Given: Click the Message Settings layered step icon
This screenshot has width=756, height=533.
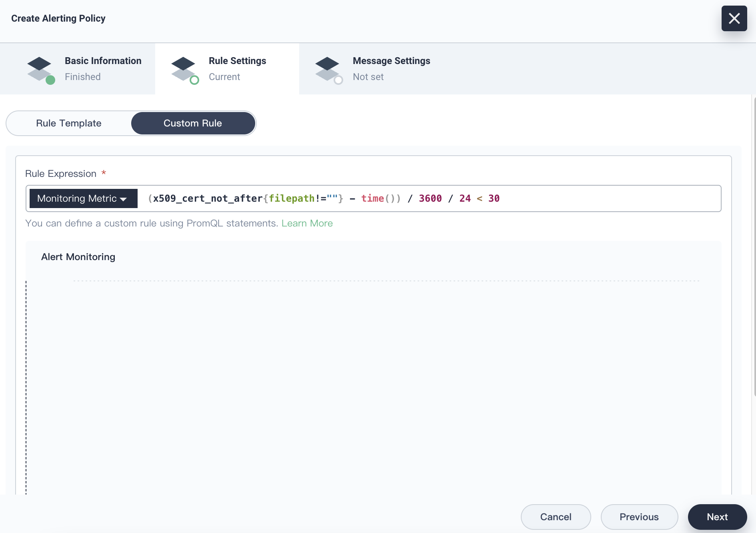Looking at the screenshot, I should point(327,68).
